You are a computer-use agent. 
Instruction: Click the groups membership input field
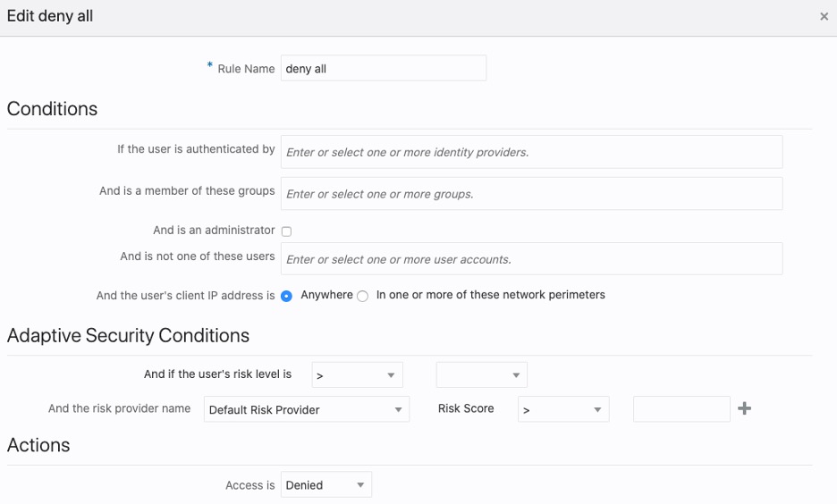point(531,194)
